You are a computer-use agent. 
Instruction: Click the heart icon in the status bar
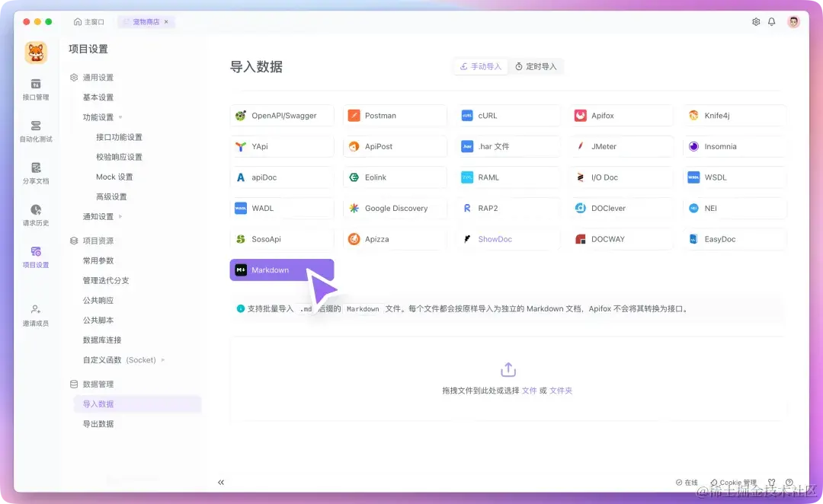tap(771, 482)
